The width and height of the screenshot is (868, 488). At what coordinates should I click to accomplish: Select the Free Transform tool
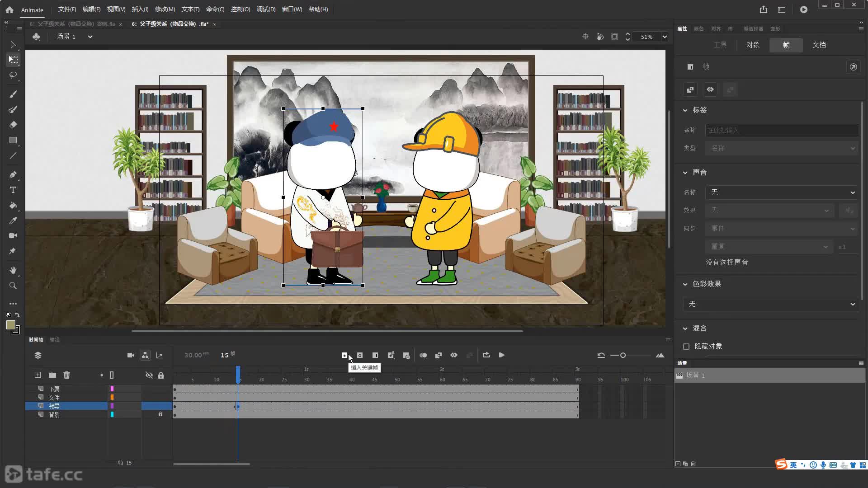tap(13, 60)
